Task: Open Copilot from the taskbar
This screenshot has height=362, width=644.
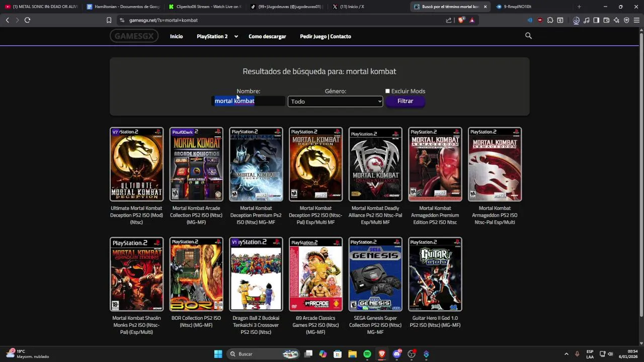Action: (323, 354)
